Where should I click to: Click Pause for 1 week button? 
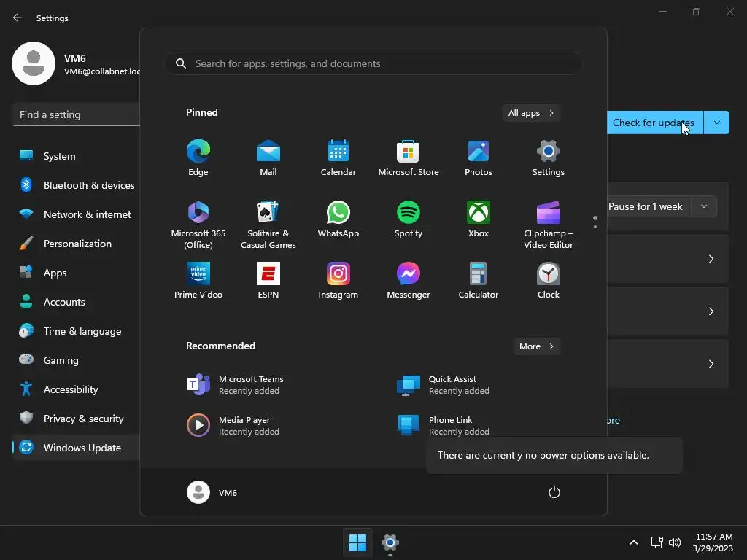649,206
